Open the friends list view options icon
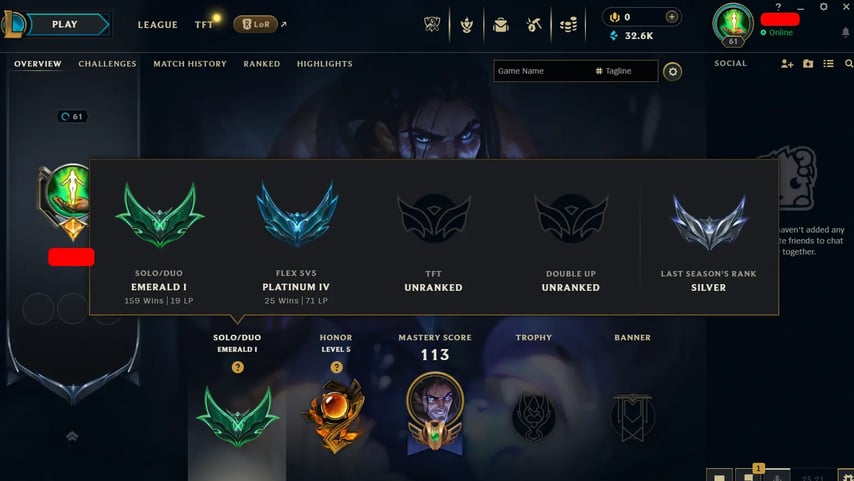 (828, 64)
